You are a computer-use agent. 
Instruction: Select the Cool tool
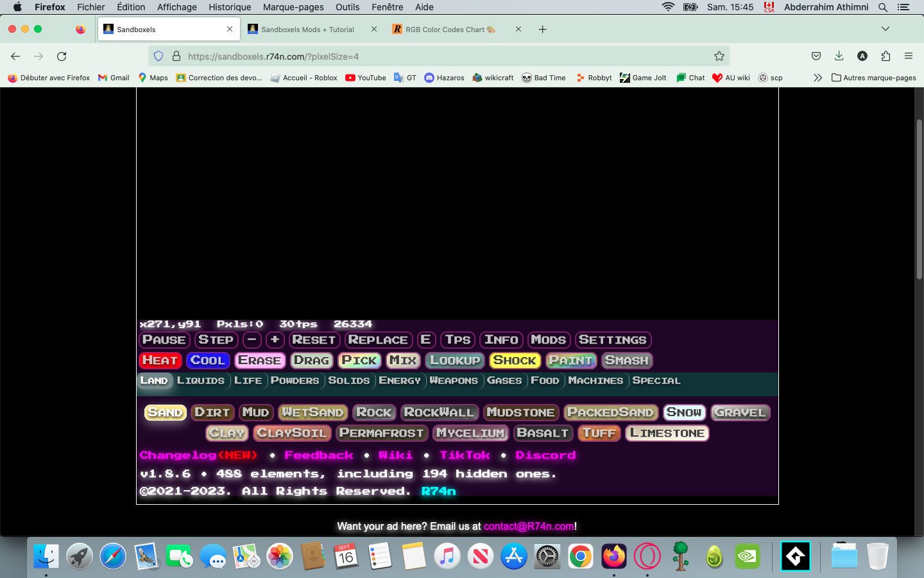click(208, 360)
